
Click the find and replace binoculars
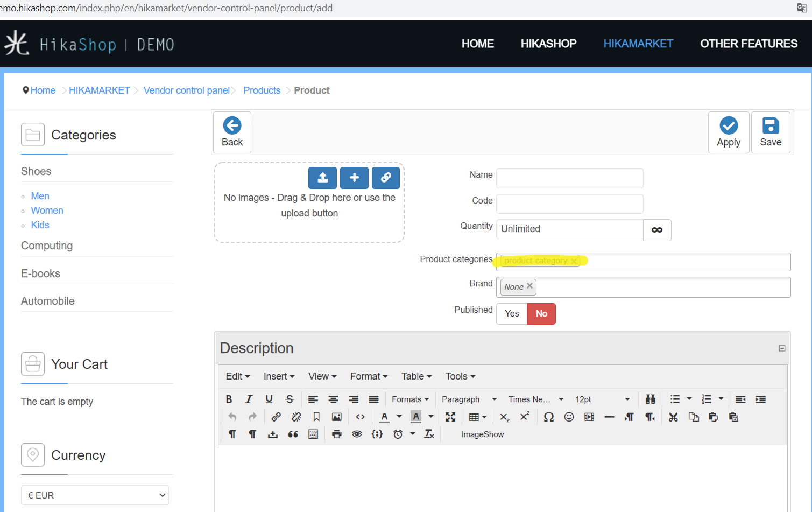(650, 399)
